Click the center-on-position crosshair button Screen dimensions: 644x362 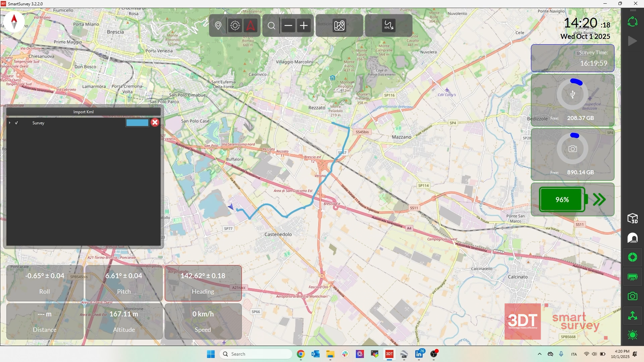tap(235, 25)
